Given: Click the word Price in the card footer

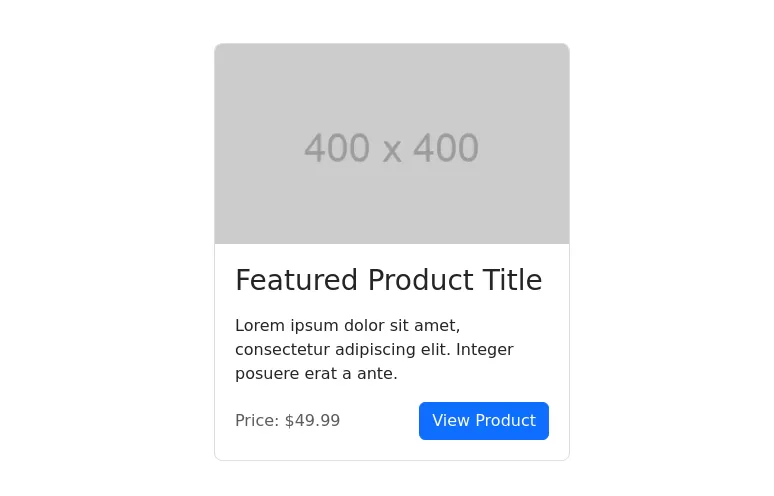Looking at the screenshot, I should 255,421.
